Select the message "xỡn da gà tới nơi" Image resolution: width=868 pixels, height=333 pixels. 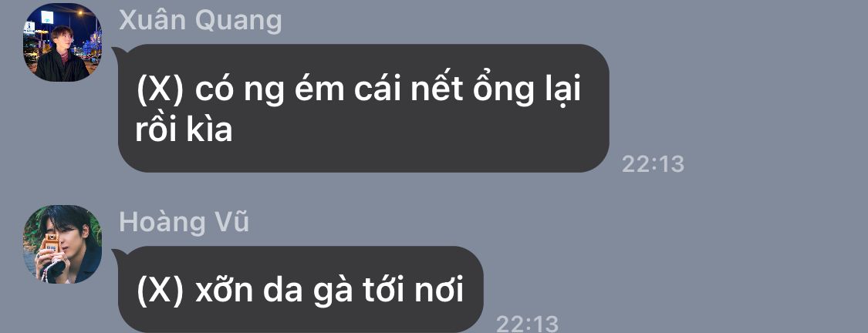point(300,289)
